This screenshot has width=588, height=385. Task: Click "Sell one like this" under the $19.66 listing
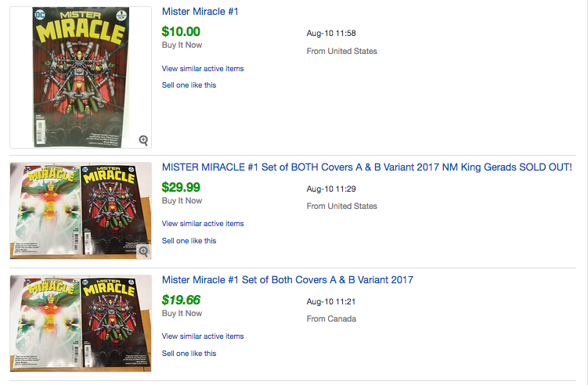coord(189,354)
